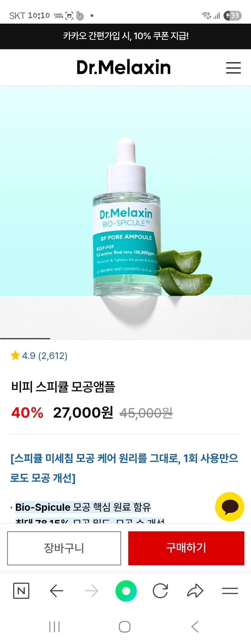The width and height of the screenshot is (251, 644).
Task: Tap the yellow star rating icon
Action: point(15,355)
